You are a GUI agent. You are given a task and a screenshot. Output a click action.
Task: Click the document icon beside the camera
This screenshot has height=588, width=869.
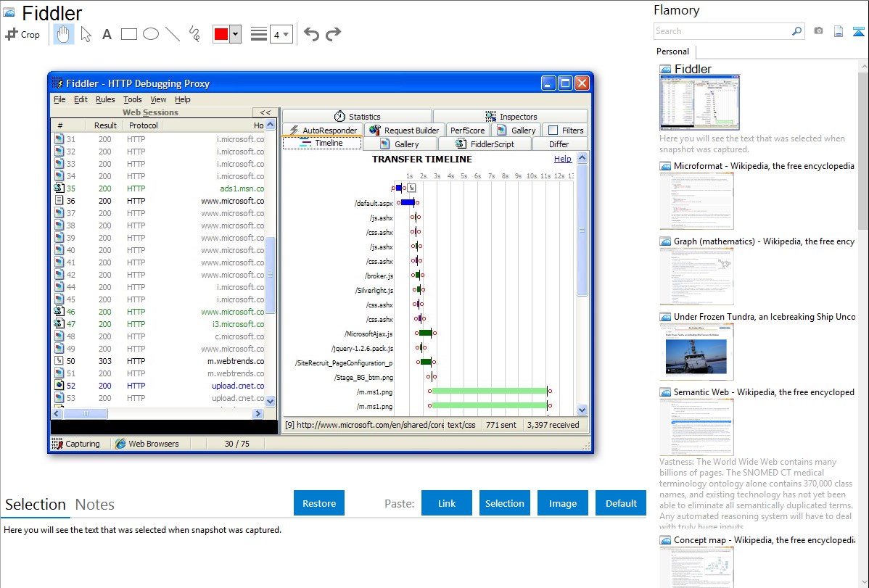(839, 31)
